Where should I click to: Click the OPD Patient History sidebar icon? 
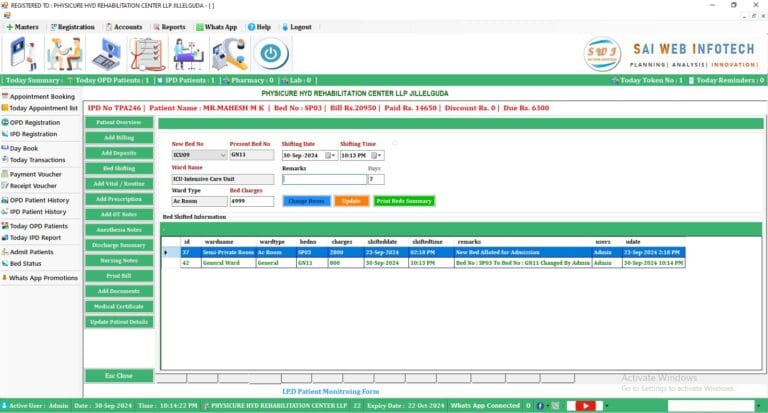[5, 200]
